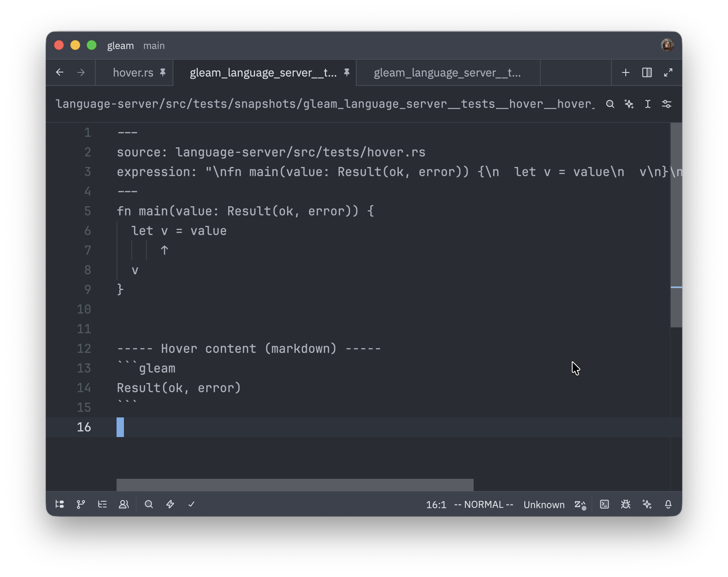Open the project panel in status bar
Image resolution: width=728 pixels, height=577 pixels.
tap(60, 504)
